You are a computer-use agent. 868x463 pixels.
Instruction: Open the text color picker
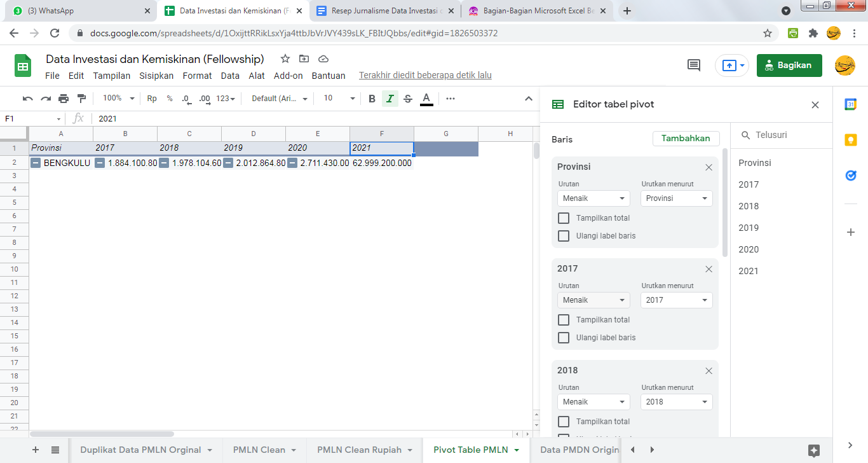click(426, 99)
